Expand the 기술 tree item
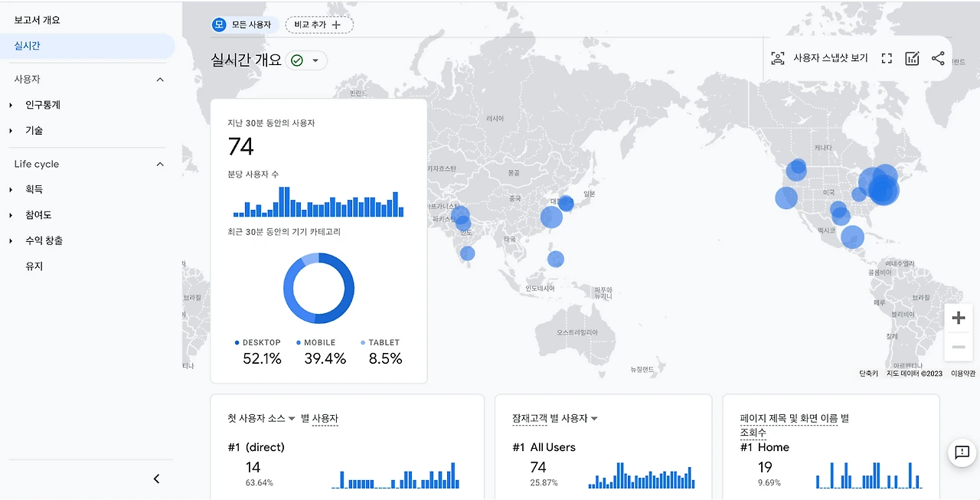This screenshot has height=500, width=980. pos(11,131)
